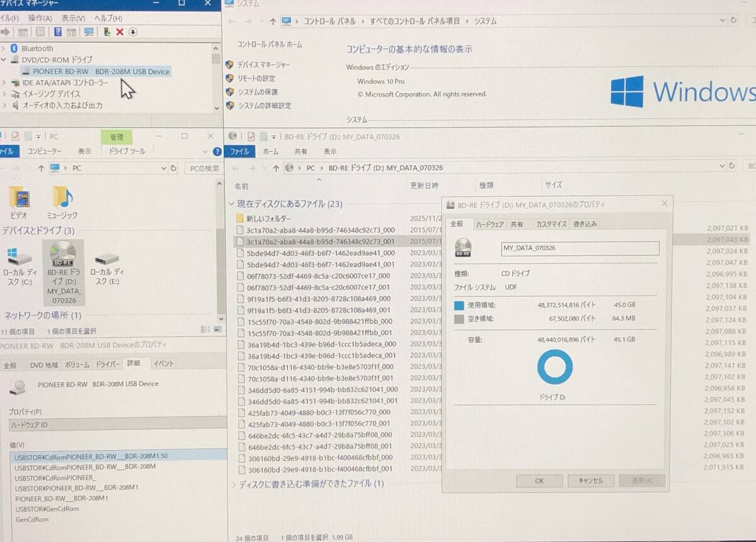Open the properties sheet icon in Device Manager toolbar

[40, 32]
